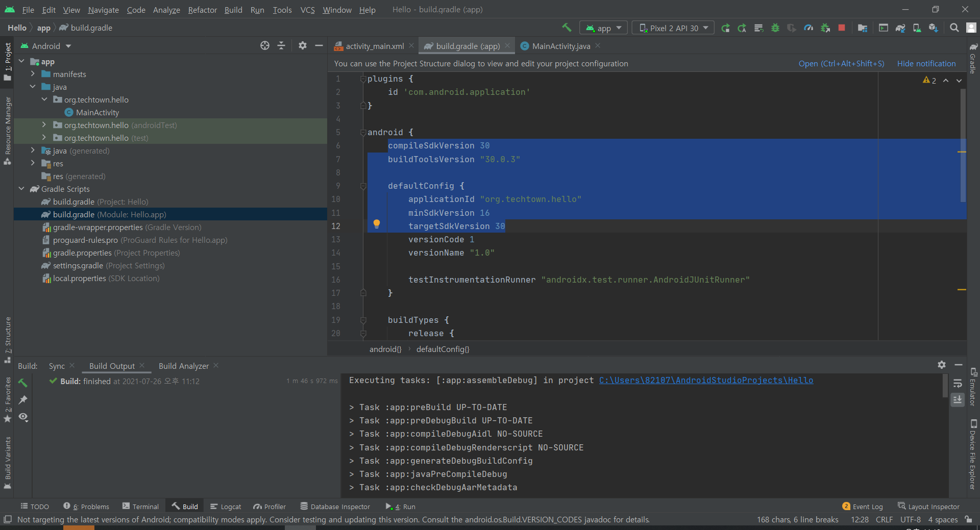Click Attach Debugger to Android Process icon
The width and height of the screenshot is (980, 530).
coord(825,28)
